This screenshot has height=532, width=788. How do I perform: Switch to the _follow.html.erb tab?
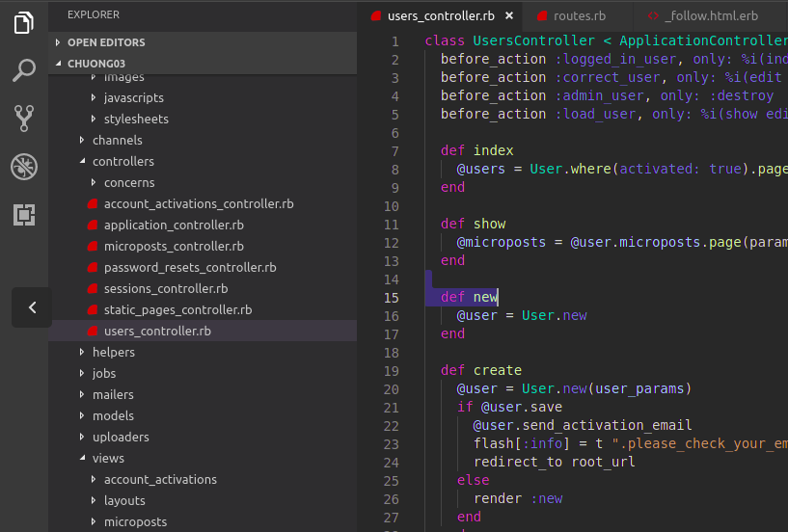pyautogui.click(x=711, y=15)
